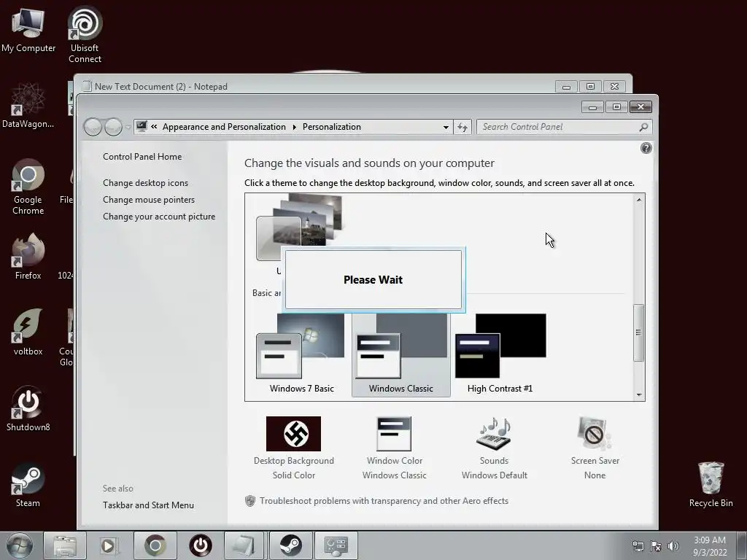Open media player taskbar icon
This screenshot has height=560, width=747.
109,545
